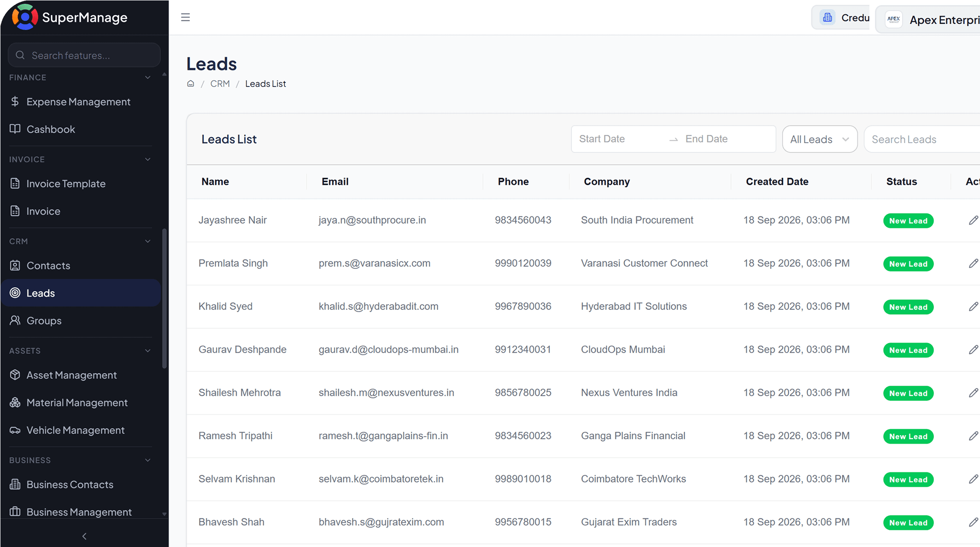The height and width of the screenshot is (547, 980).
Task: Click the CRM breadcrumb link
Action: [220, 84]
